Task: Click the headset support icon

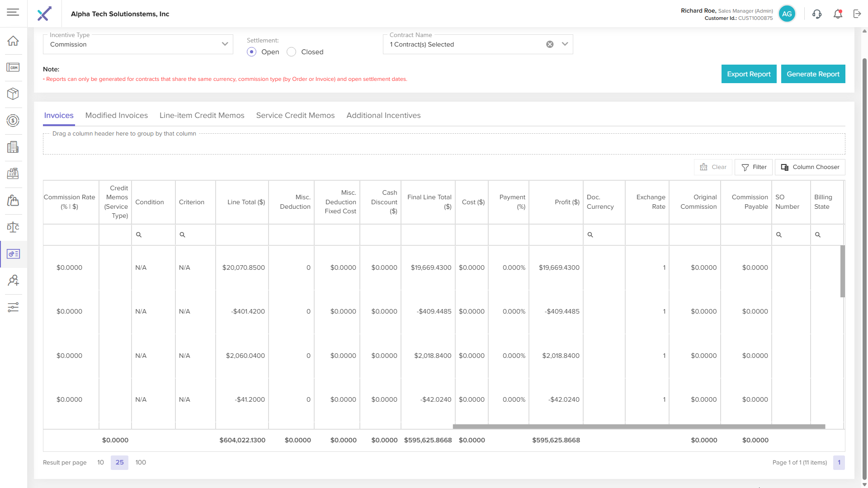Action: pos(817,14)
